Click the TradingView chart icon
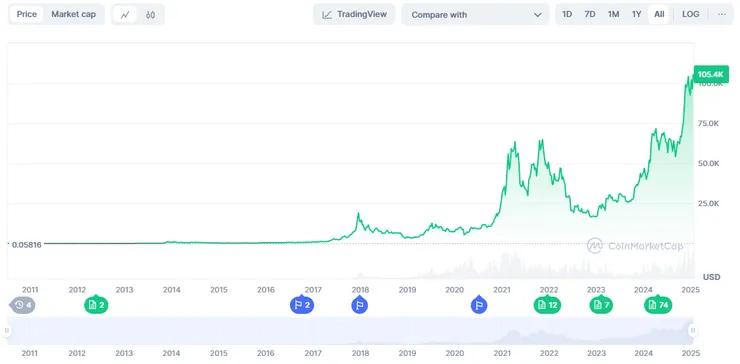The width and height of the screenshot is (740, 364). (327, 15)
